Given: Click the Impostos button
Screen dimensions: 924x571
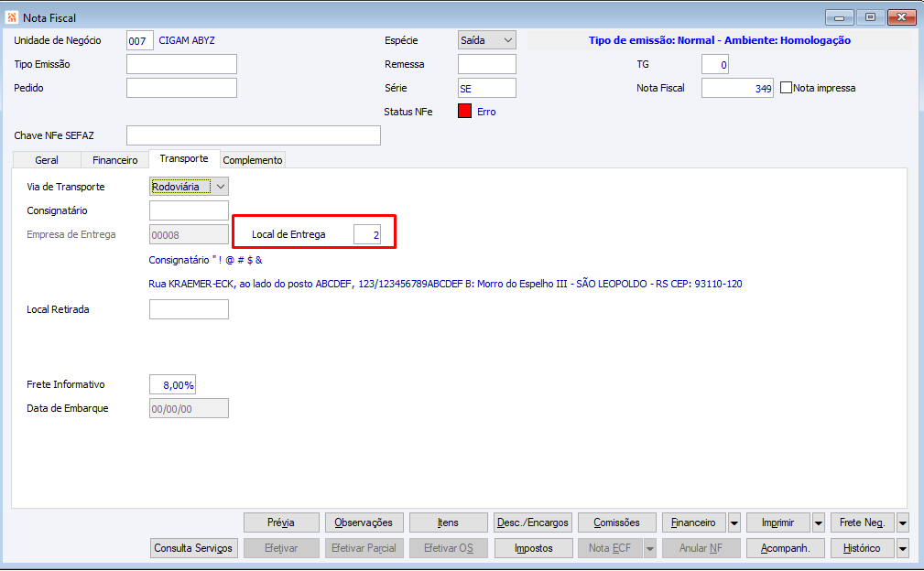Looking at the screenshot, I should coord(533,548).
